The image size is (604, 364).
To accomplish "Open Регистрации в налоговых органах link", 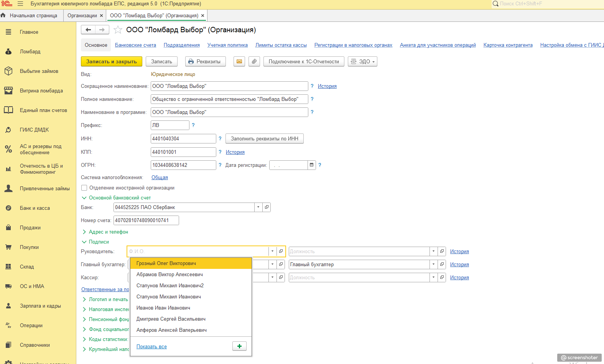I will pos(353,45).
